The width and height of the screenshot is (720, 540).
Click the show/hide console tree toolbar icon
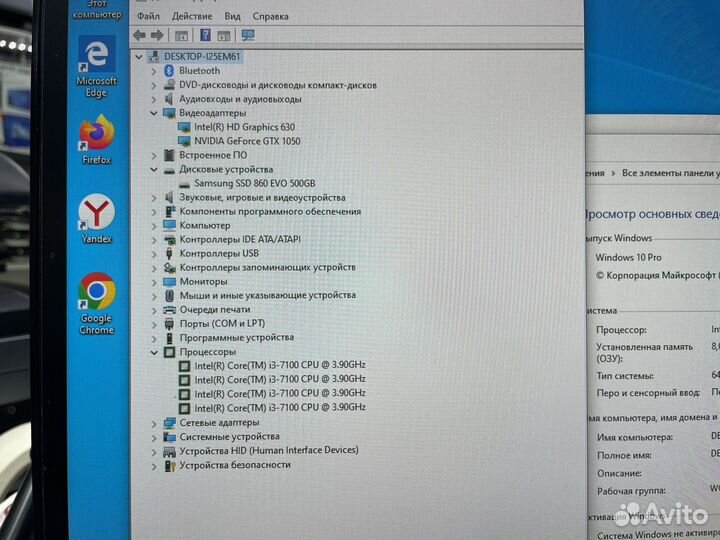[181, 35]
